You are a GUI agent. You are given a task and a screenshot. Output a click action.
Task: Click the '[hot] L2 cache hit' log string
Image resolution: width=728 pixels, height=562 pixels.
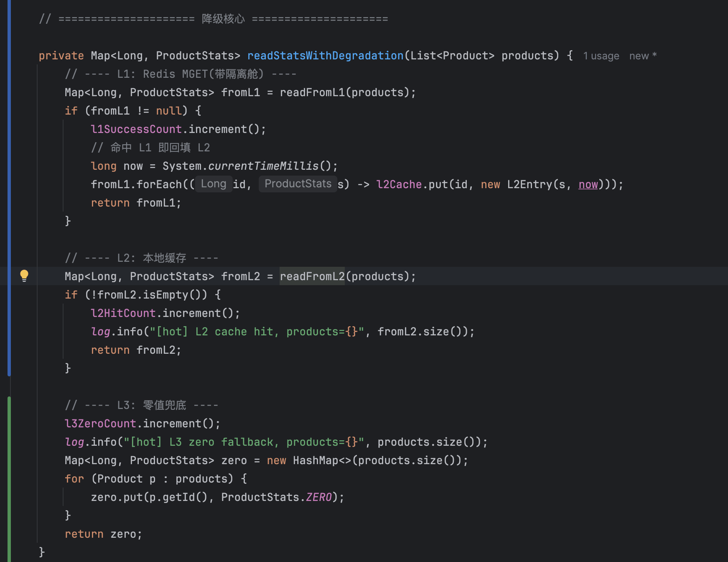click(x=257, y=332)
